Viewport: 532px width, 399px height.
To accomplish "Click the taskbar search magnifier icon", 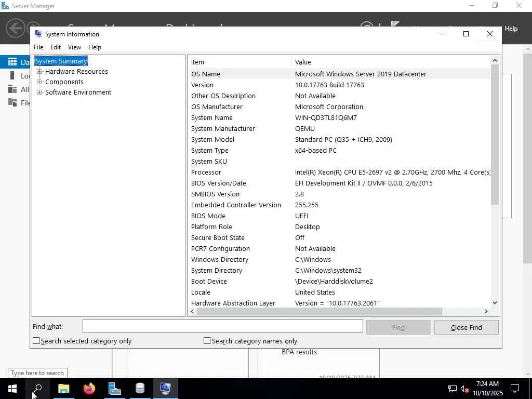I will (x=37, y=389).
